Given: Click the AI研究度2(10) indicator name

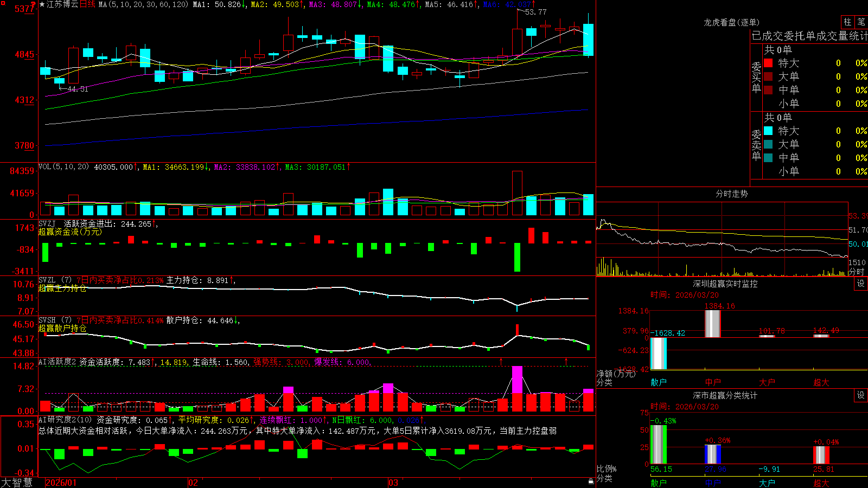Looking at the screenshot, I should pos(65,420).
